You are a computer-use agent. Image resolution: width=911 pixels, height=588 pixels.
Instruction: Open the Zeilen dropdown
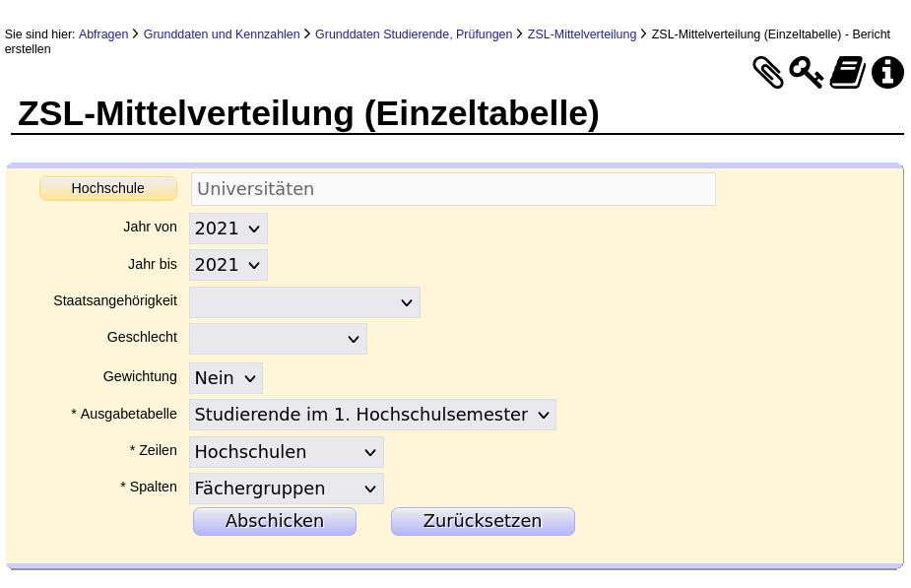286,452
